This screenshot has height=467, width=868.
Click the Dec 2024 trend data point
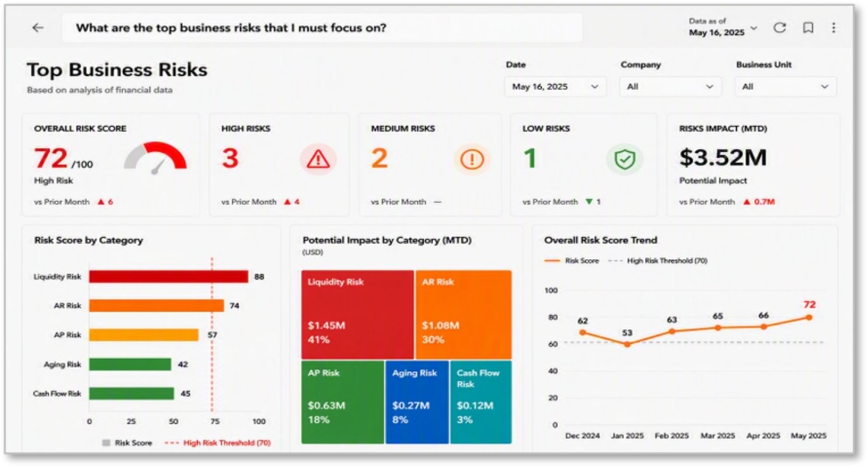point(583,332)
